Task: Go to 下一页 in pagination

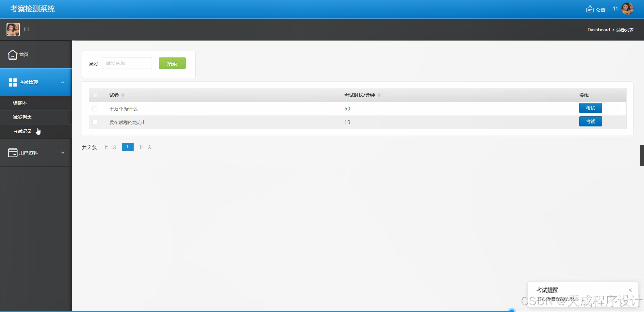Action: click(x=145, y=147)
